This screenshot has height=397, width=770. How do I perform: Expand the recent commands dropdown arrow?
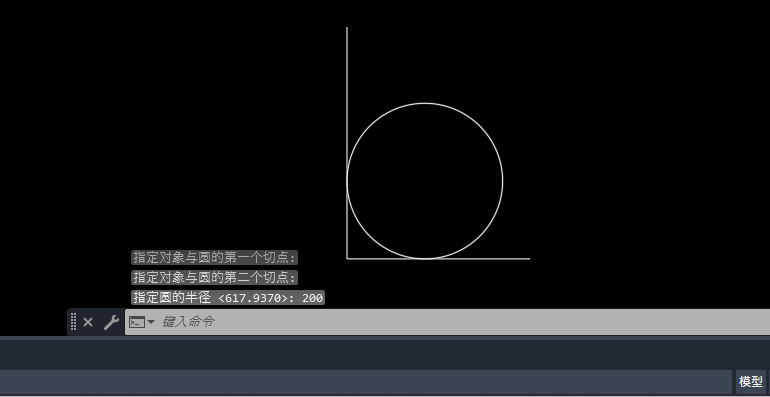151,322
